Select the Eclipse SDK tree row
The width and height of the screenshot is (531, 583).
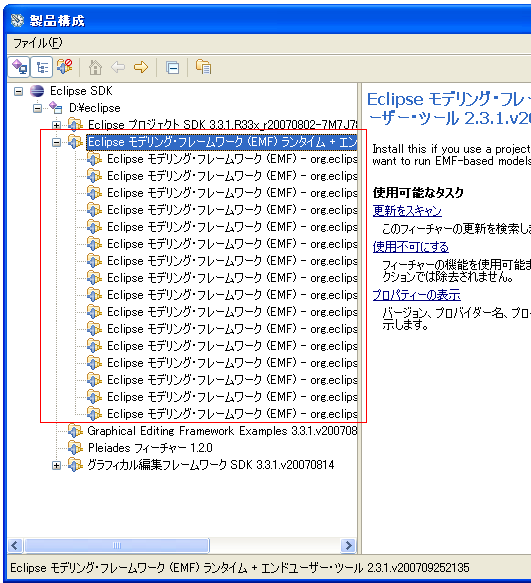pos(81,91)
